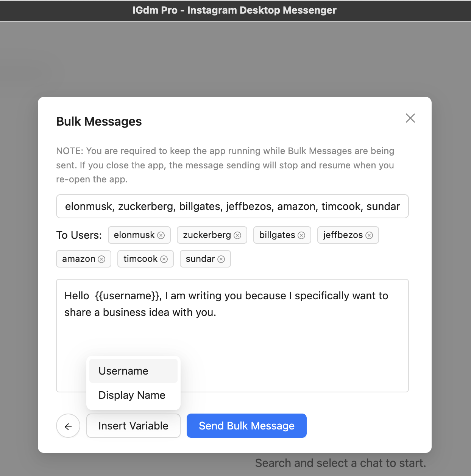Focus the usernames input field
Image resolution: width=471 pixels, height=476 pixels.
pos(232,206)
